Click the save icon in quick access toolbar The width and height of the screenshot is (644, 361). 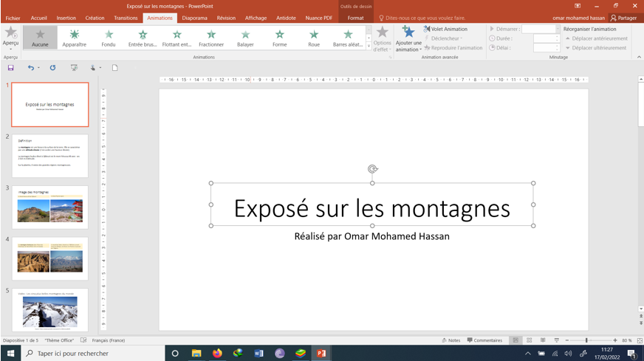tap(11, 68)
